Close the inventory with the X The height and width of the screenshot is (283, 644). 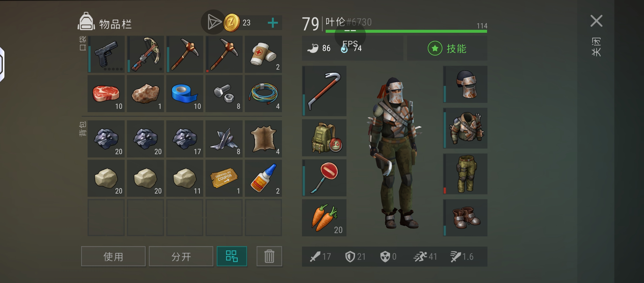tap(596, 21)
